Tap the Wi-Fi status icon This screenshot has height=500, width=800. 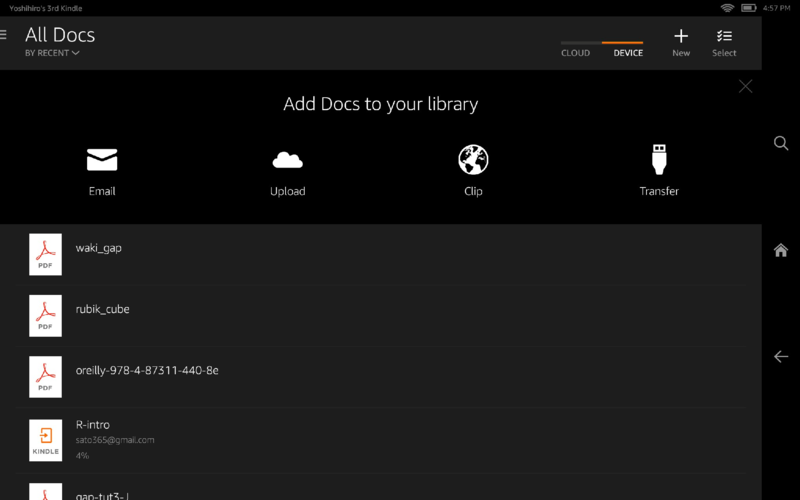point(727,8)
